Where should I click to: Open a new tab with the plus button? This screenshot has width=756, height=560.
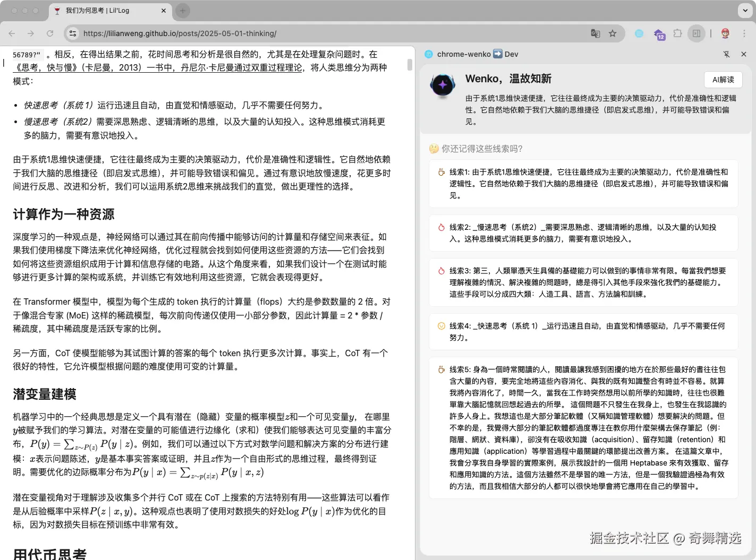pyautogui.click(x=182, y=10)
